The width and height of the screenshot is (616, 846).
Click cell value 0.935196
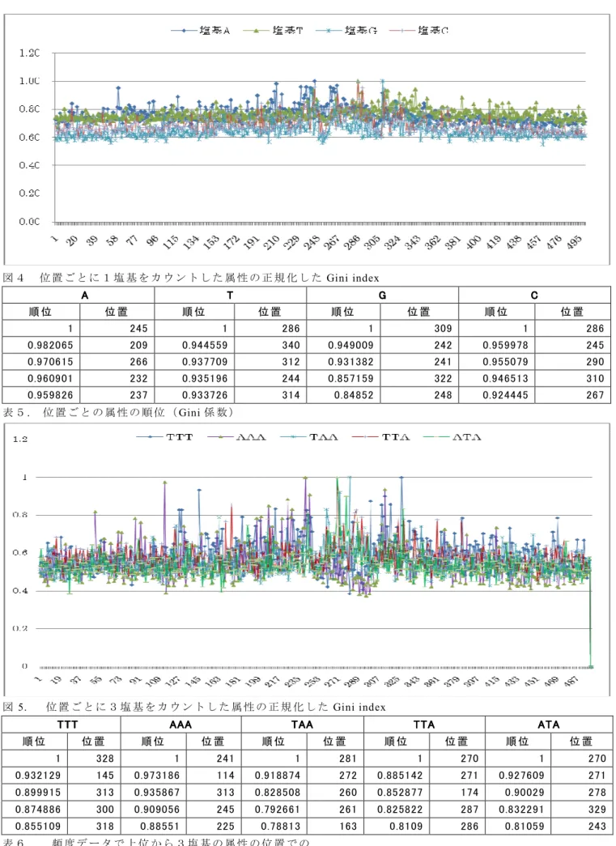205,379
